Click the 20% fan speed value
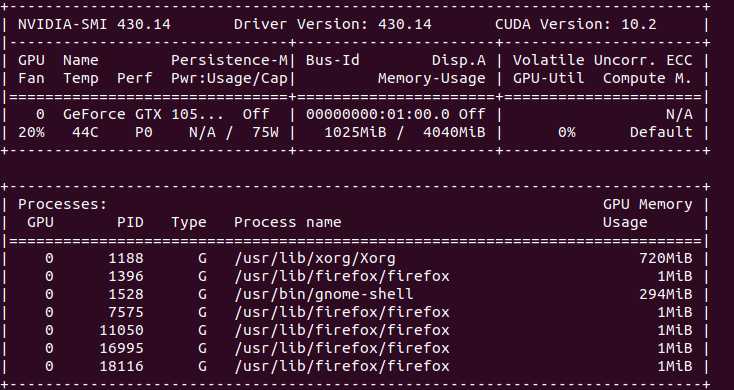Image resolution: width=734 pixels, height=390 pixels. [31, 132]
